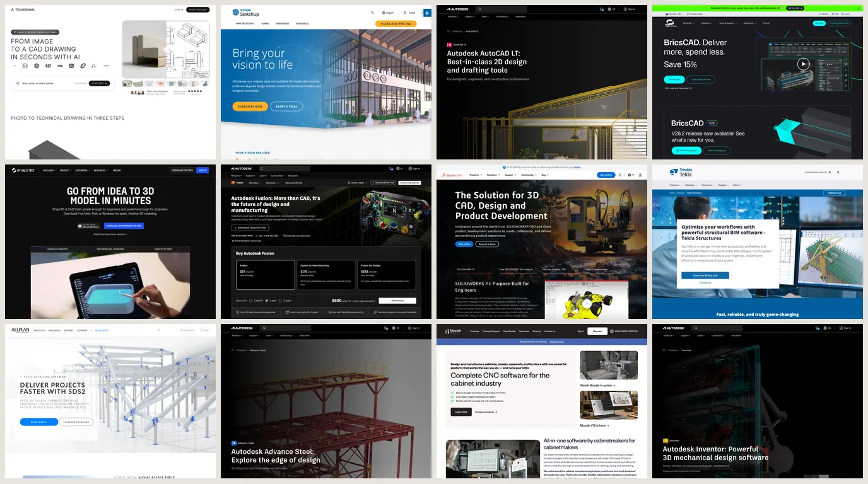Click the Watch Mozaik in action video thumbnail
868x484 pixels.
pos(609,366)
